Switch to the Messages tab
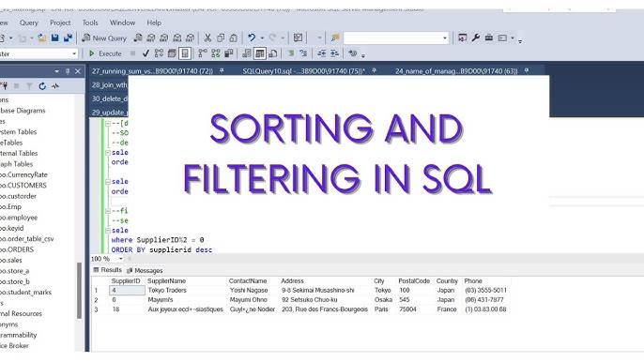The image size is (644, 362). [x=145, y=270]
